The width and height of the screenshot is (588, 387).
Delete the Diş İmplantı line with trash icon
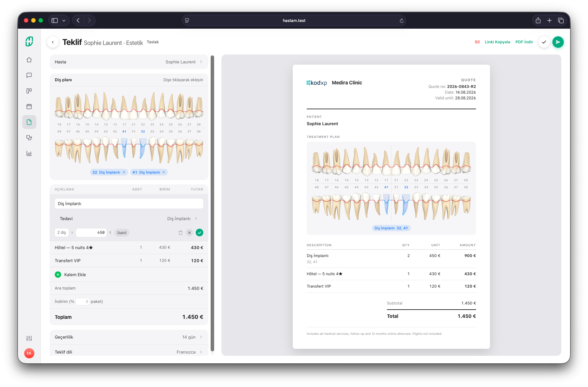coord(180,233)
